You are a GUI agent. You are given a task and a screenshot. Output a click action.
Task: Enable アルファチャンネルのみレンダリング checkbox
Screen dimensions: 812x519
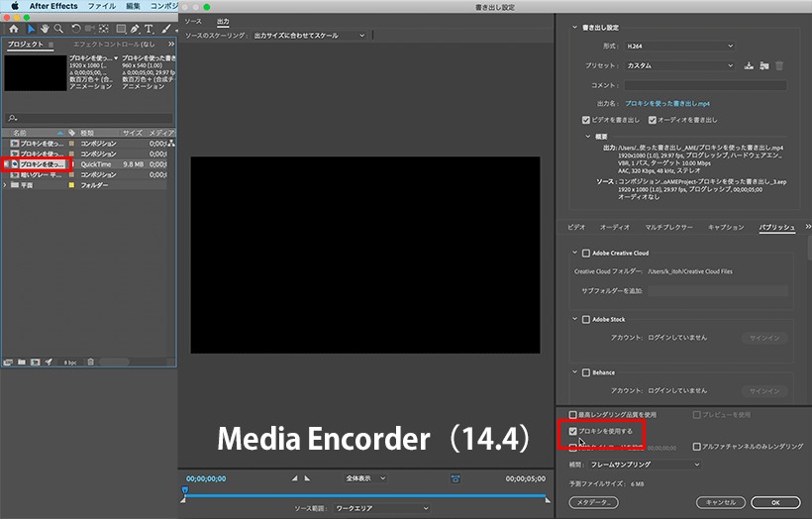point(696,446)
